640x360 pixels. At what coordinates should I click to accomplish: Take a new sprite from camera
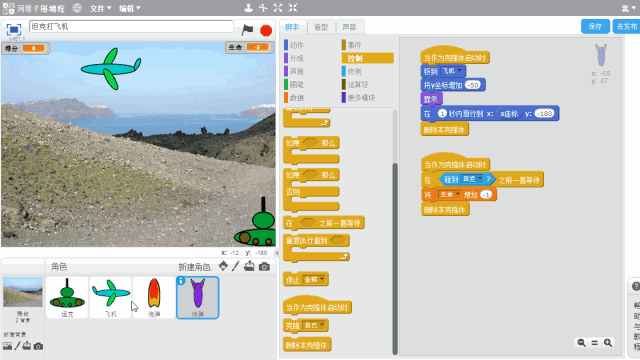click(x=264, y=267)
